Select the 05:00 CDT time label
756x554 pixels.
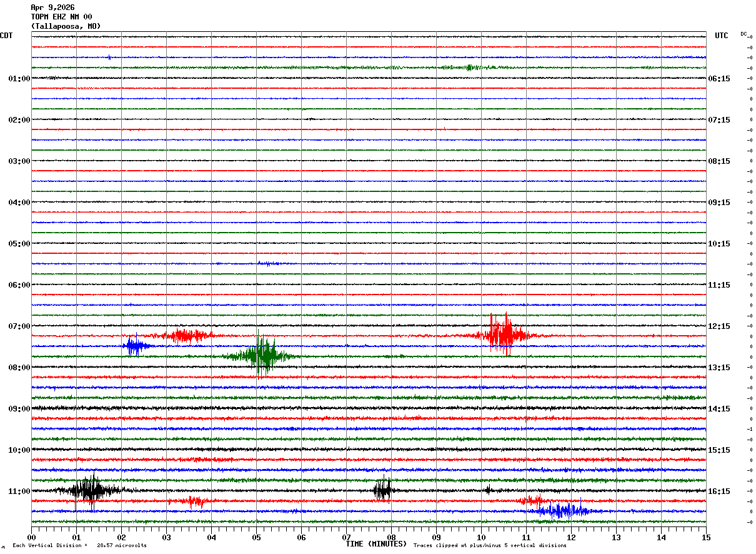(19, 244)
